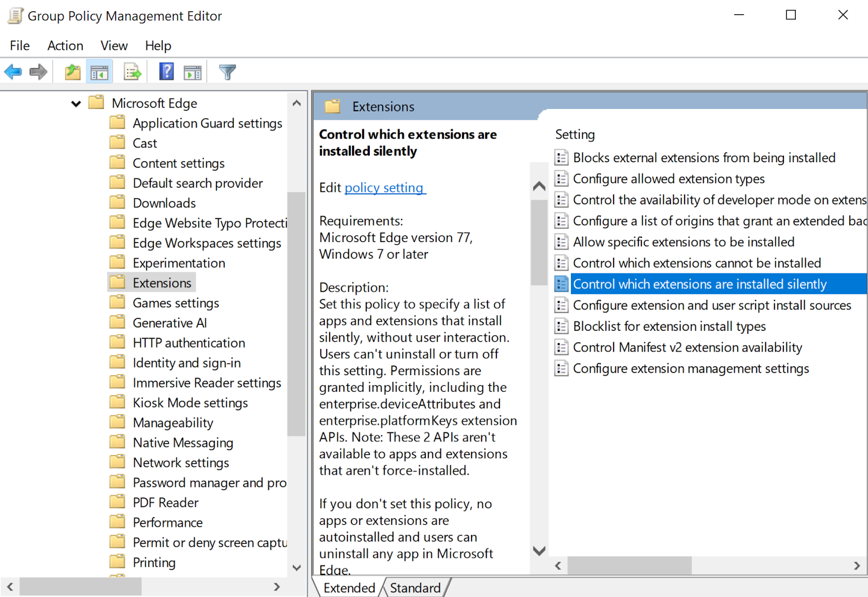Click the Back navigation arrow in the toolbar
The image size is (868, 597).
[x=12, y=71]
